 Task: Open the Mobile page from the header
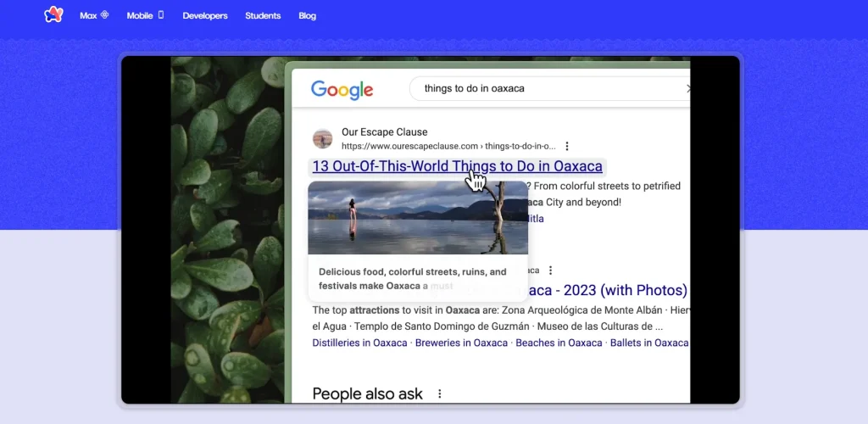coord(145,15)
